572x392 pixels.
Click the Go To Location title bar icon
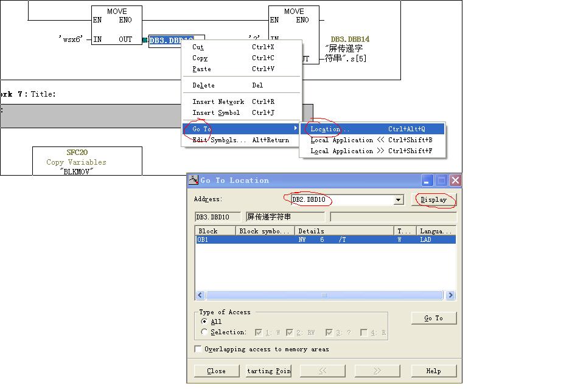[x=194, y=181]
